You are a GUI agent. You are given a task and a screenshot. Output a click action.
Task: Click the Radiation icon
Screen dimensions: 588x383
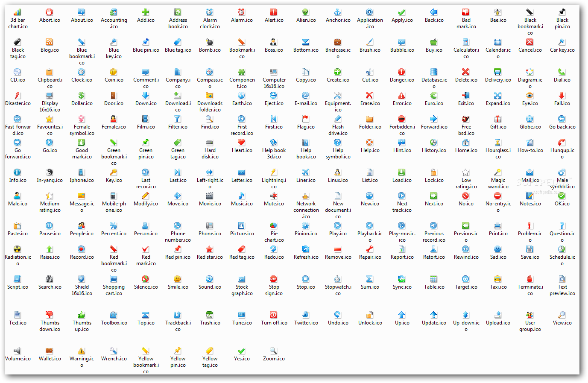point(18,248)
